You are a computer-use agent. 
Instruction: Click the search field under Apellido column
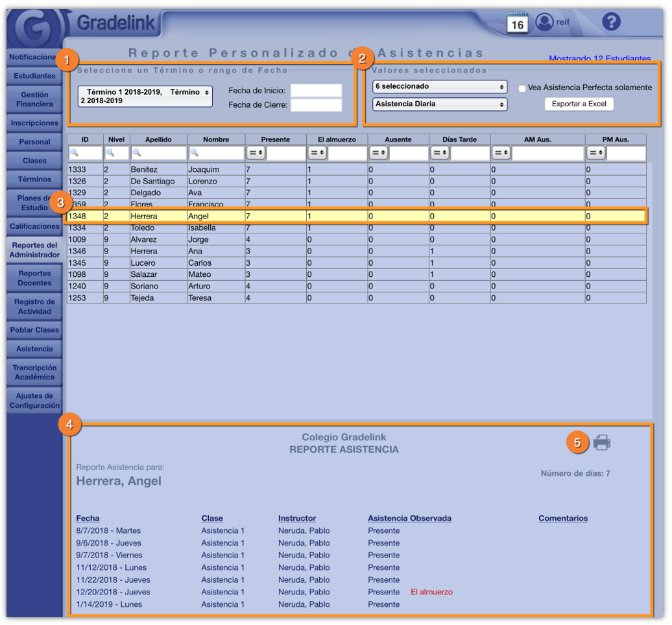coord(158,153)
